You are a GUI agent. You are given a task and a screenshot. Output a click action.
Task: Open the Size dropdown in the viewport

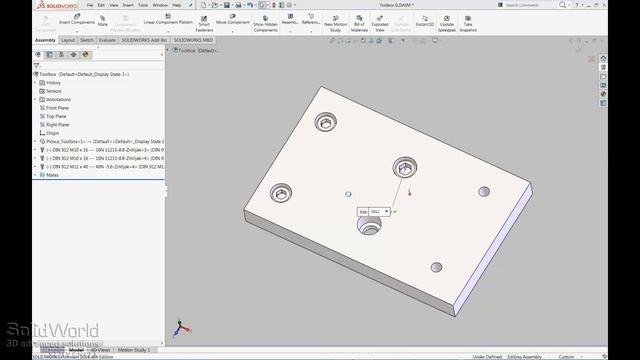tap(386, 211)
